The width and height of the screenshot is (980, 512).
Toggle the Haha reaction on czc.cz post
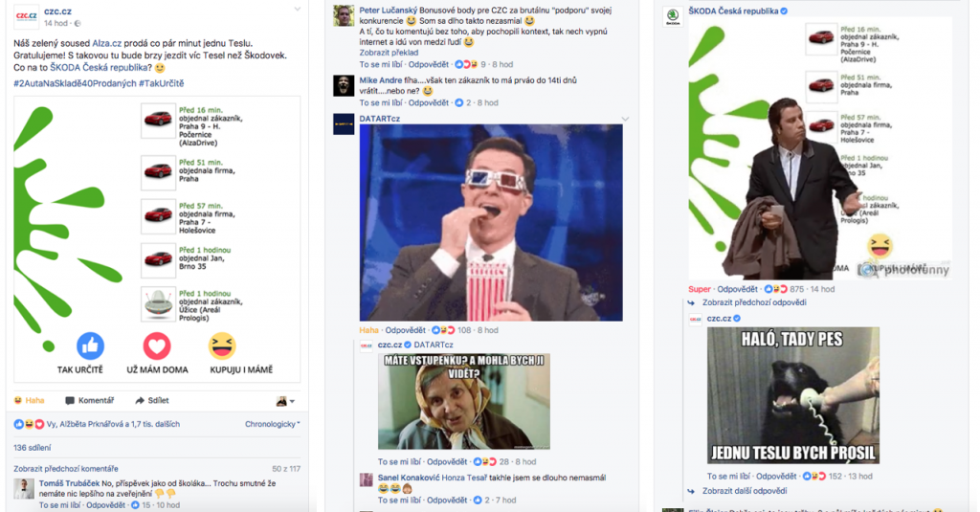[x=30, y=401]
